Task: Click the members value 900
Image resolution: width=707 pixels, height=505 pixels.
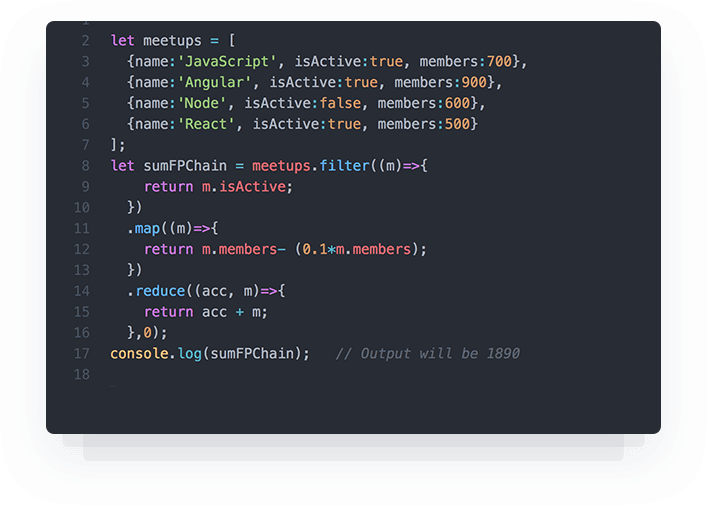Action: [474, 82]
